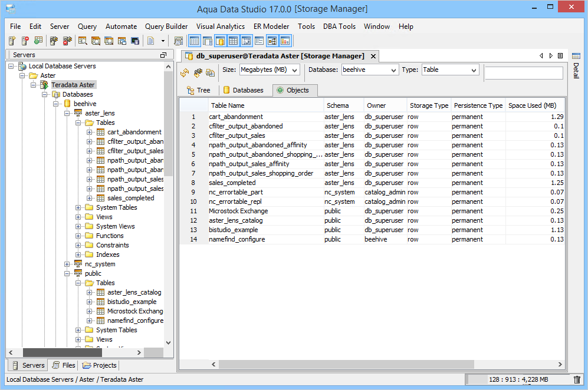Click the double-arrow refresh icon in Storage Manager
Image resolution: width=588 pixels, height=390 pixels.
(x=185, y=72)
